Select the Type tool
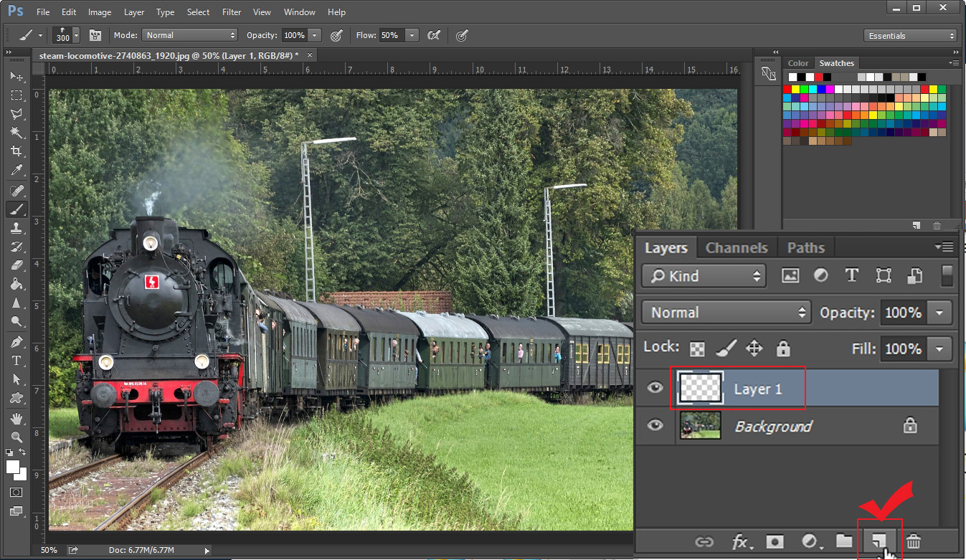 tap(16, 361)
